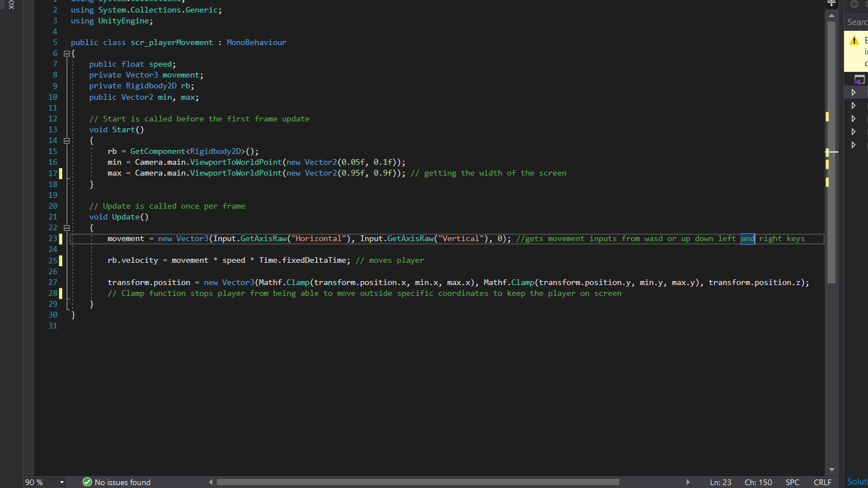Image resolution: width=868 pixels, height=488 pixels.
Task: Click the horizontal scrollbar left arrow
Action: pyautogui.click(x=211, y=482)
